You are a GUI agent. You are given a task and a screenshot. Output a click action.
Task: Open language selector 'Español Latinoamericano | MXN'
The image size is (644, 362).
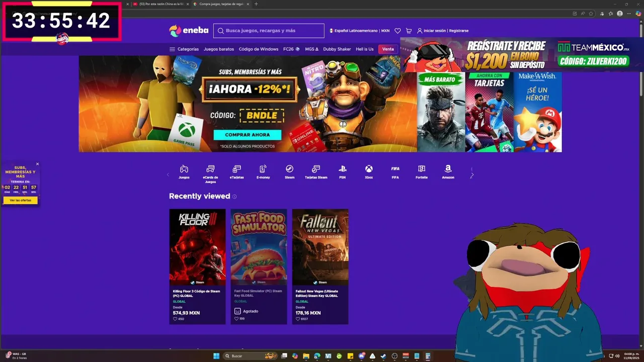[x=359, y=31]
